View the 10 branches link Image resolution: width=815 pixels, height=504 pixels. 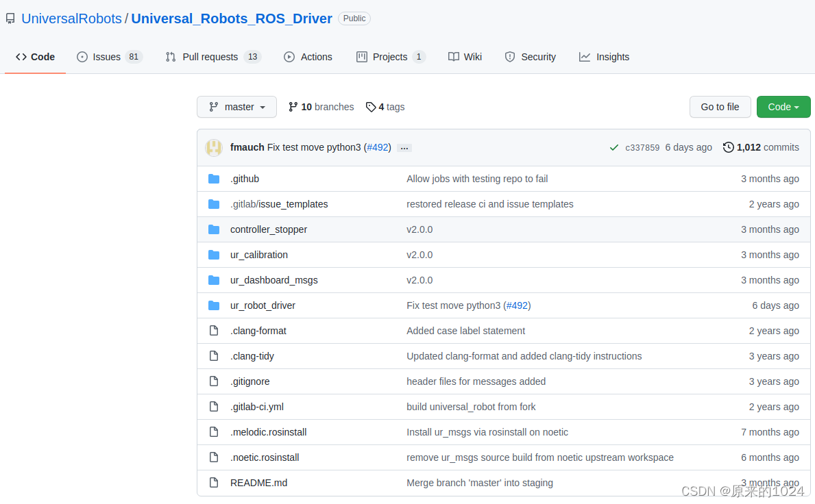pos(321,107)
